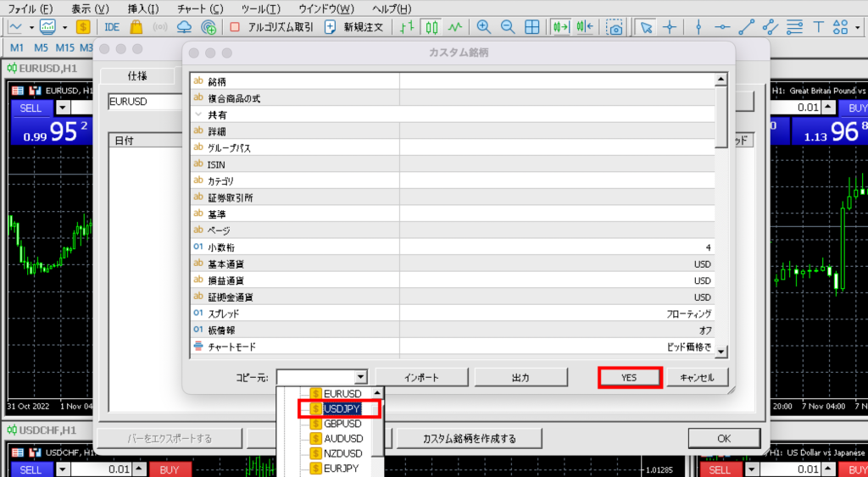Click the radar plus icon in toolbar

coord(209,26)
